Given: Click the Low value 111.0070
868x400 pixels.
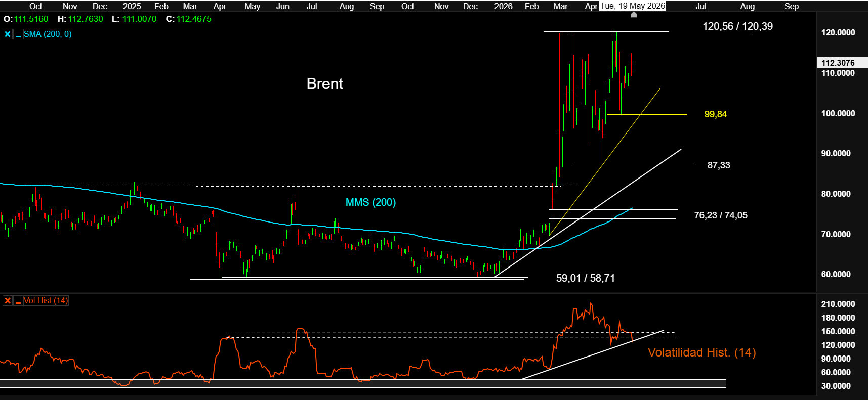Looking at the screenshot, I should [139, 19].
